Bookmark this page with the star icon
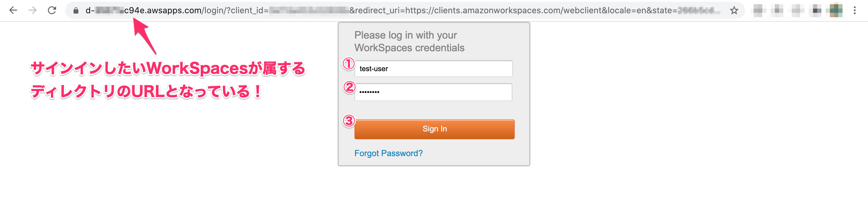868x214 pixels. click(x=734, y=11)
